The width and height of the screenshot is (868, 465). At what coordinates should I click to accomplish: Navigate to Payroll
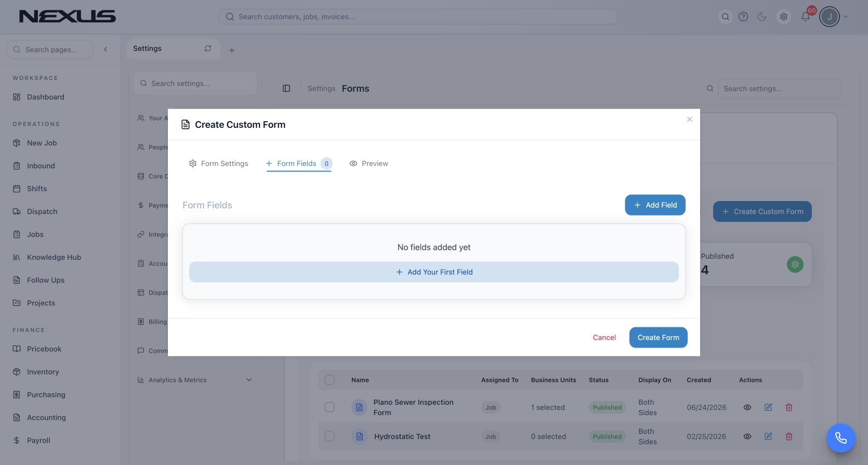pyautogui.click(x=38, y=441)
